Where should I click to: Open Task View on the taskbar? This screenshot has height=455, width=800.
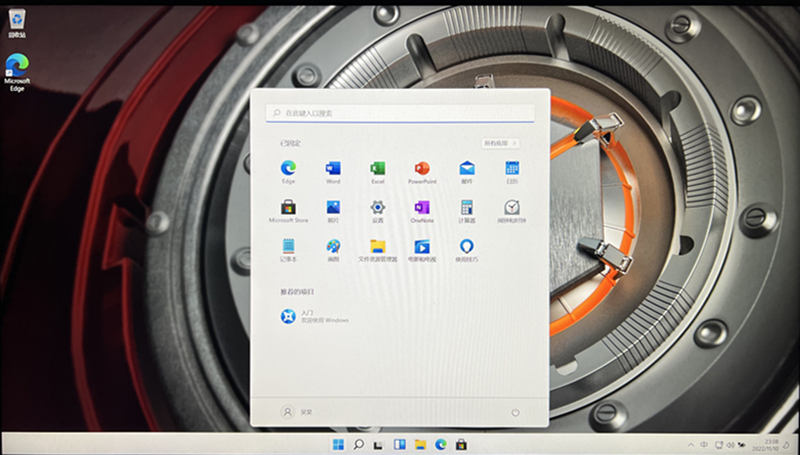coord(379,445)
